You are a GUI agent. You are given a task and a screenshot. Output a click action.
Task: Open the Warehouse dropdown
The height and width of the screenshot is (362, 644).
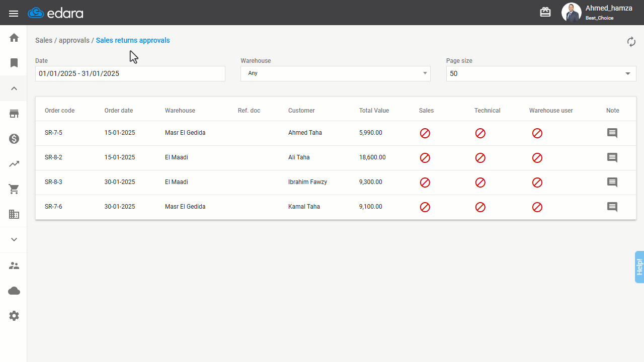(336, 73)
